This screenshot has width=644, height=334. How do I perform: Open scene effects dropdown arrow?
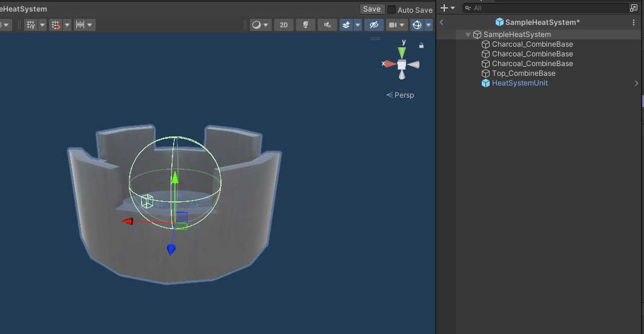click(358, 25)
